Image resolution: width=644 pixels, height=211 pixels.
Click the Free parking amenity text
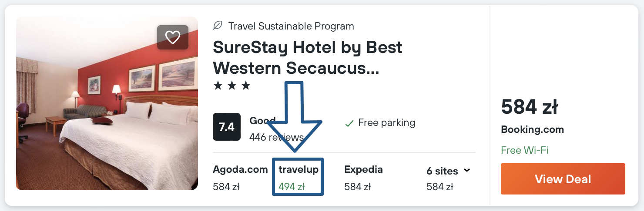386,123
